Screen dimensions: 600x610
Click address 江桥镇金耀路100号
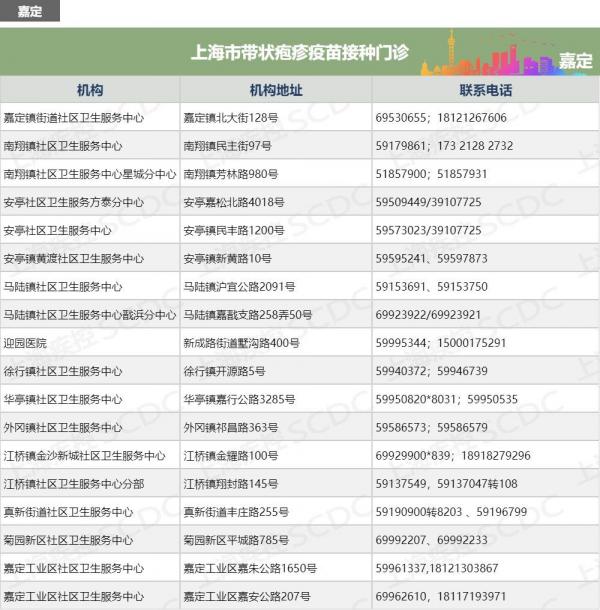click(231, 456)
